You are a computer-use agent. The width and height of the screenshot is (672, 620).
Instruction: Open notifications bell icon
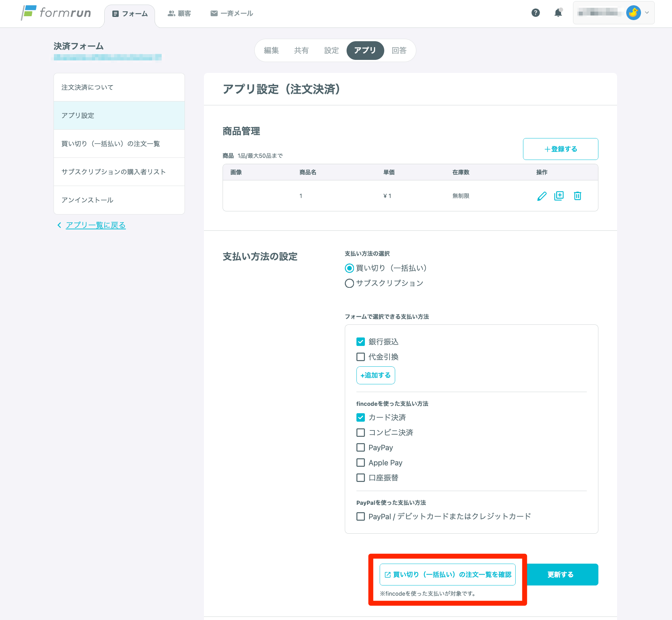pyautogui.click(x=558, y=13)
